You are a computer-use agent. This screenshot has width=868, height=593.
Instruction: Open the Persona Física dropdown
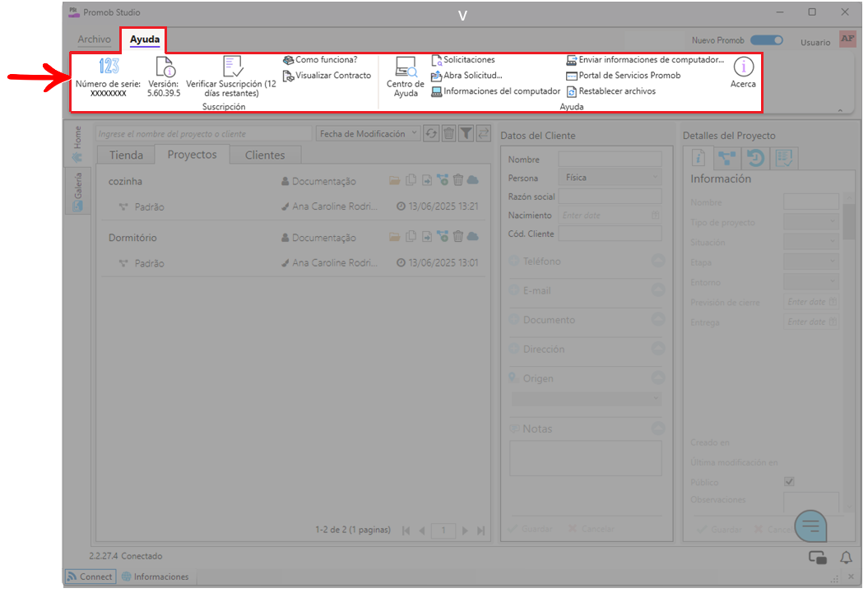[x=610, y=178]
